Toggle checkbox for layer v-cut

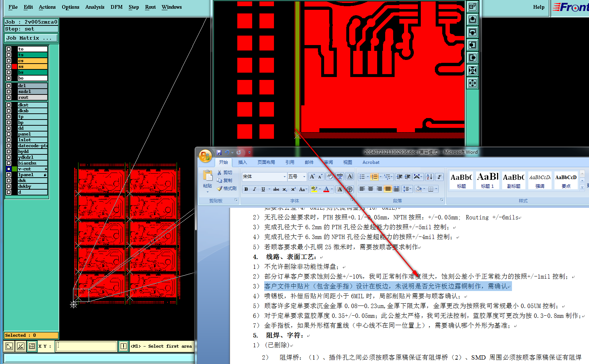(x=9, y=169)
